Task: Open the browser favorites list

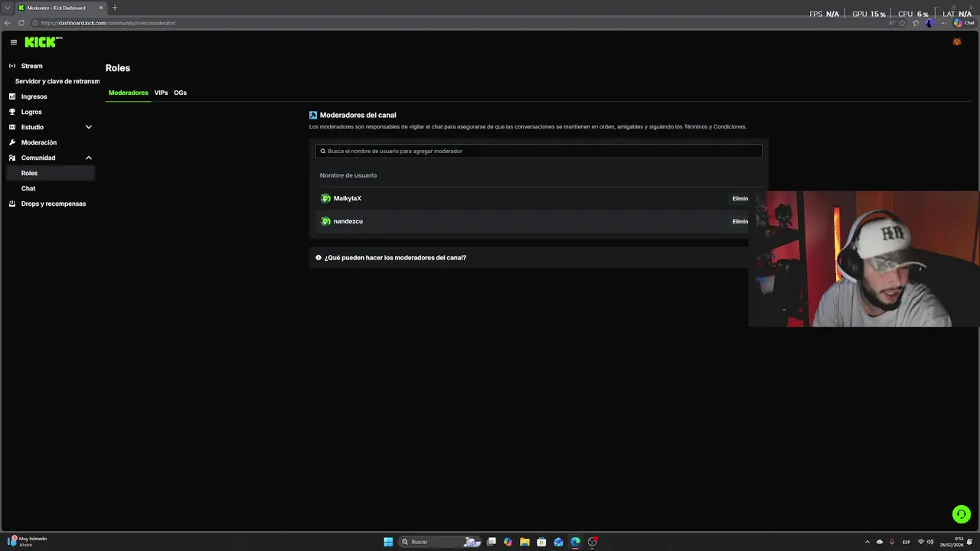Action: click(x=916, y=23)
